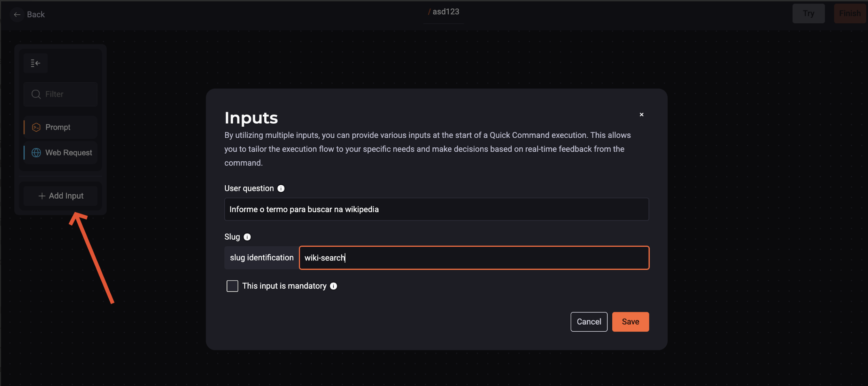Click the filter search icon
This screenshot has height=386, width=868.
(x=37, y=93)
